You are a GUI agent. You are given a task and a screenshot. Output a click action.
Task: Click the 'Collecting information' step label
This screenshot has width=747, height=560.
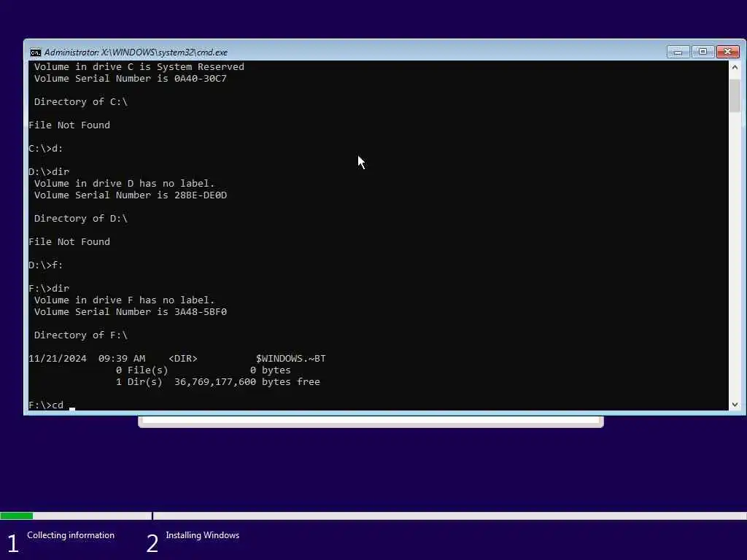(x=71, y=535)
